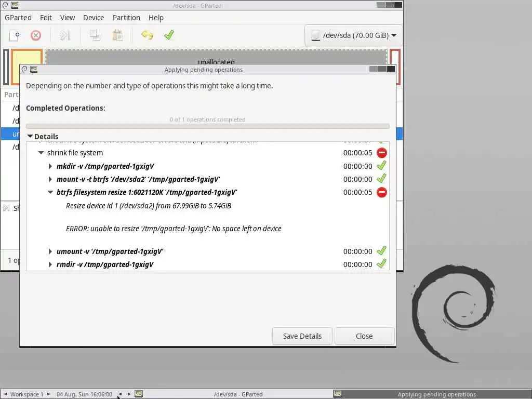The image size is (532, 399).
Task: Click the ERROR: unable to resize message line
Action: click(x=174, y=229)
